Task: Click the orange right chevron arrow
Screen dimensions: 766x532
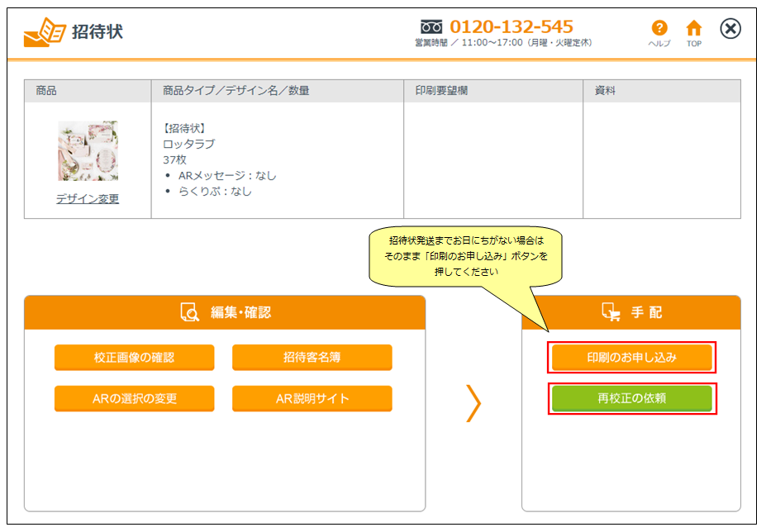Action: pos(473,404)
